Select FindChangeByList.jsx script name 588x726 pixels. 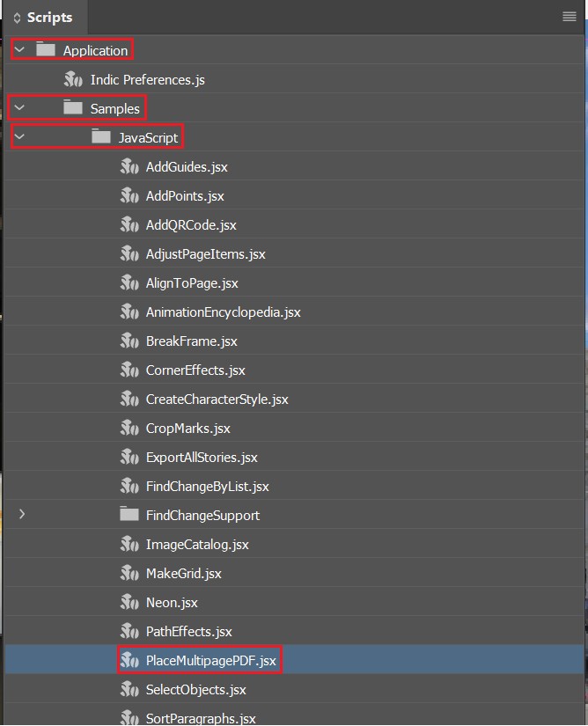[x=208, y=487]
